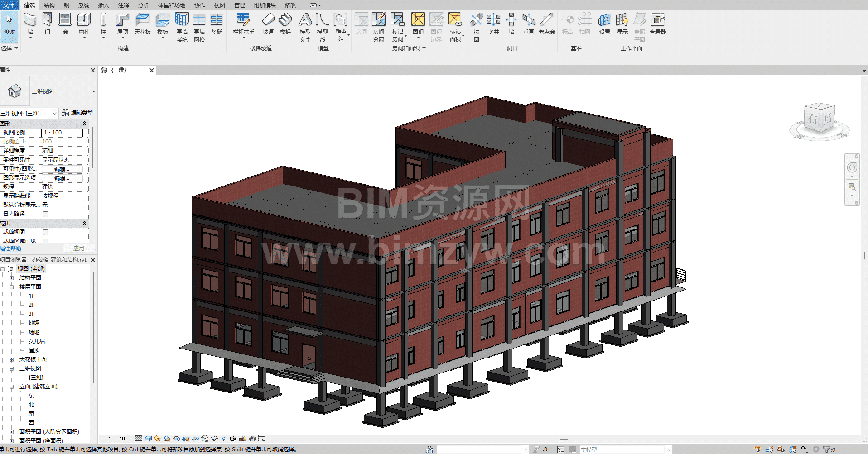The height and width of the screenshot is (454, 868).
Task: Click the 视图比例 1:100 input field
Action: 62,133
